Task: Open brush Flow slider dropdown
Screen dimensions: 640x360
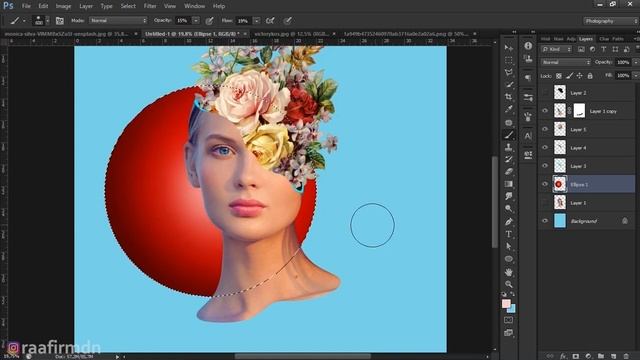Action: point(257,20)
